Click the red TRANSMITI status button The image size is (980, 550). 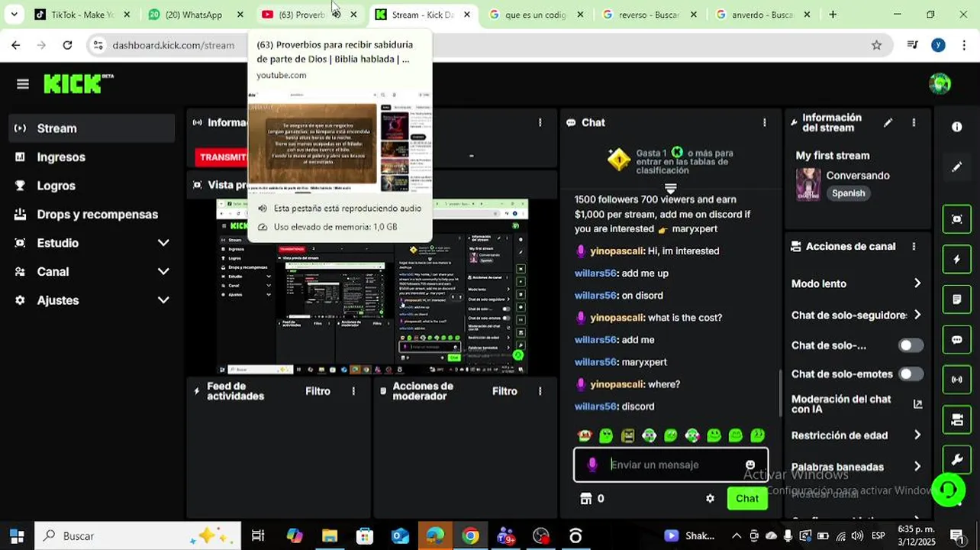click(221, 157)
